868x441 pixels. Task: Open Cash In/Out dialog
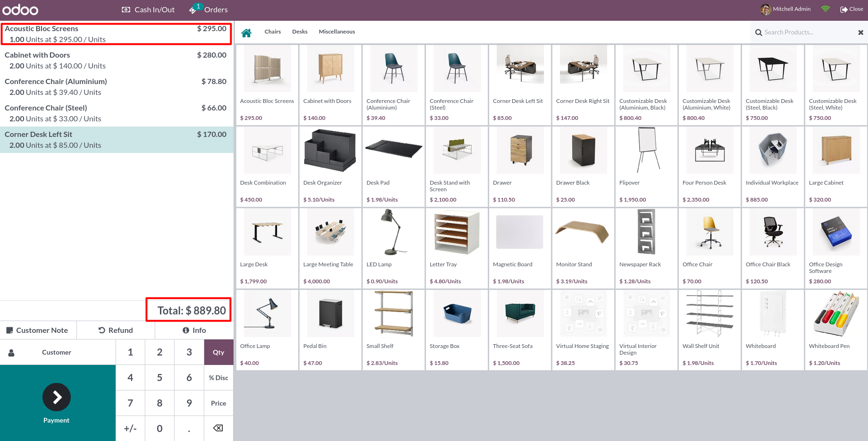[x=148, y=9]
